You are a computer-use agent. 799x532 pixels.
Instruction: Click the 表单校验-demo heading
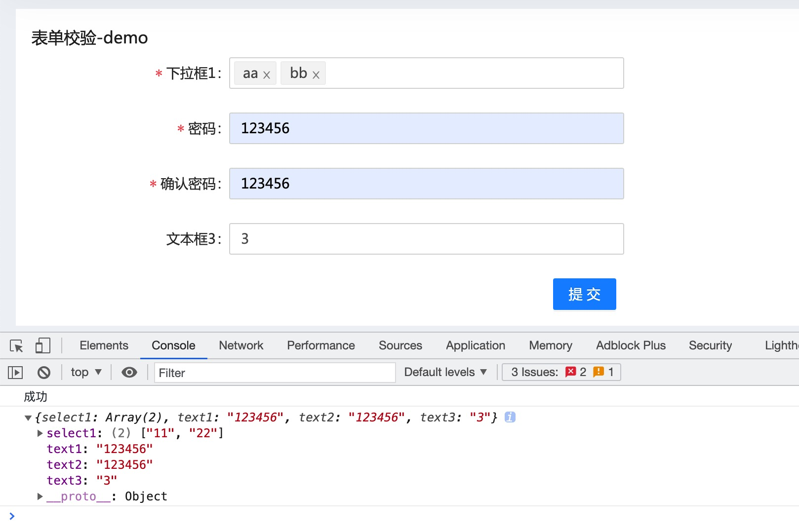pyautogui.click(x=89, y=38)
